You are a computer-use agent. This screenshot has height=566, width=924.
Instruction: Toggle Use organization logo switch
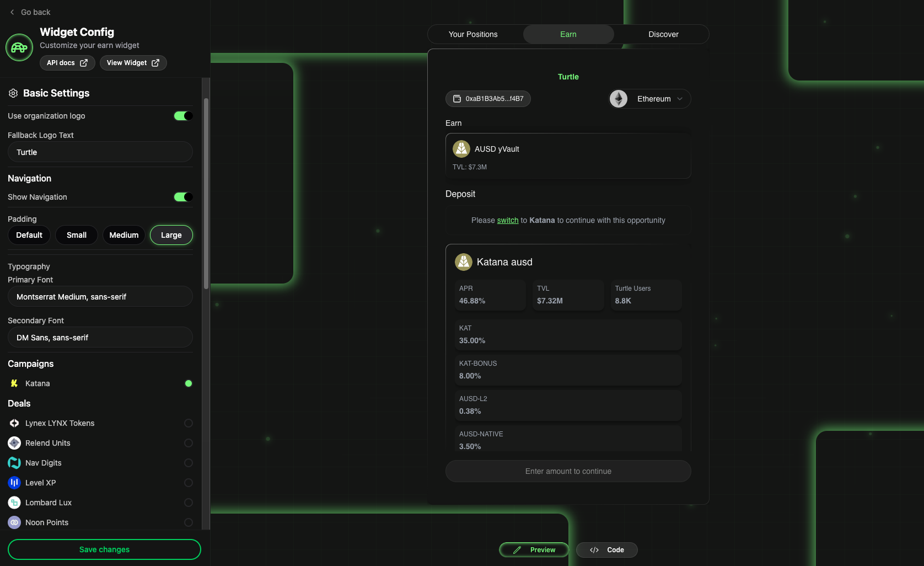pyautogui.click(x=183, y=116)
